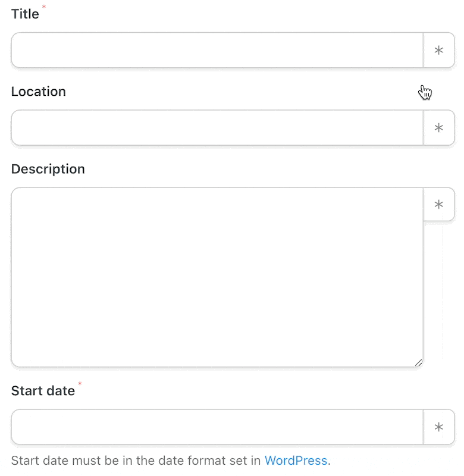Open the merge tag asterisk for Title
The height and width of the screenshot is (476, 464).
tap(439, 50)
